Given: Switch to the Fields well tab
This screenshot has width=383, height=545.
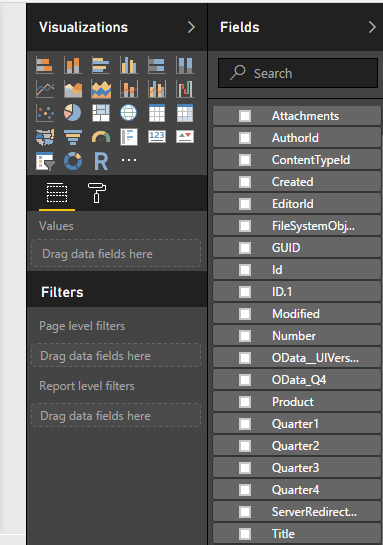Looking at the screenshot, I should [x=57, y=193].
